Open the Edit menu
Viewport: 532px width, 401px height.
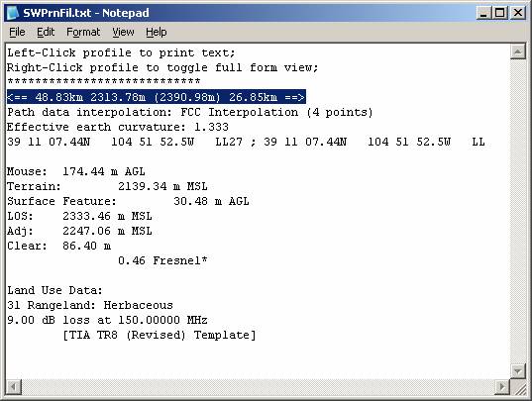[x=46, y=33]
